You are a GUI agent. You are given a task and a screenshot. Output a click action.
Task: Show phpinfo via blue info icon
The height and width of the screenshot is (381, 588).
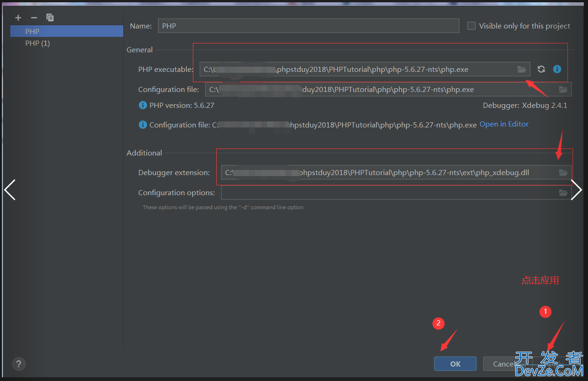pos(557,69)
